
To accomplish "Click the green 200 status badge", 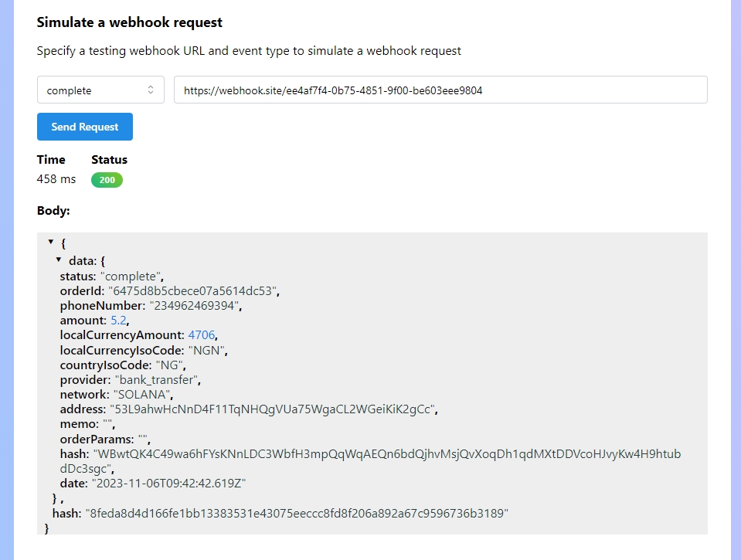I will (107, 180).
